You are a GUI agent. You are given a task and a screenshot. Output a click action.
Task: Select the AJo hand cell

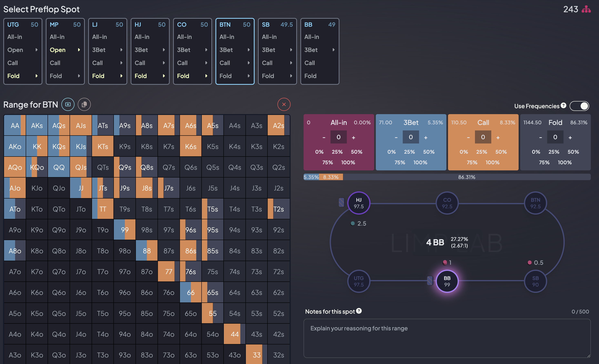[x=15, y=188]
